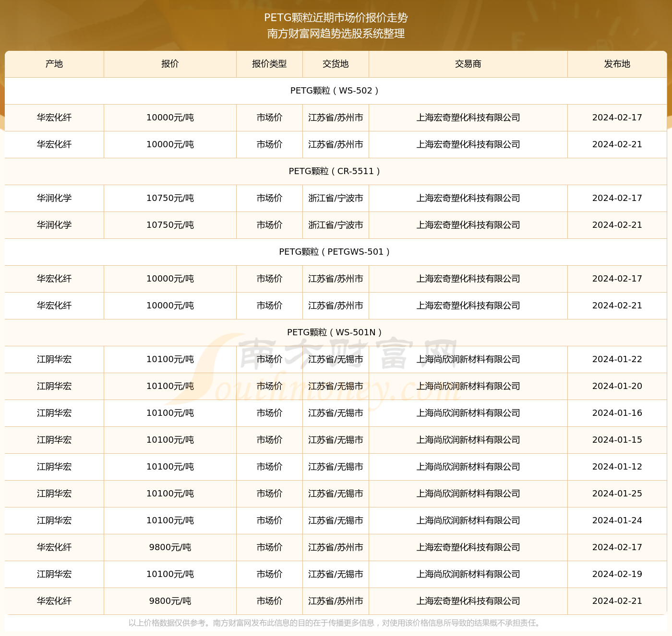Click the 上海尚欣润新材料有限公司 trader name
Screen dimensions: 672x636
468,359
